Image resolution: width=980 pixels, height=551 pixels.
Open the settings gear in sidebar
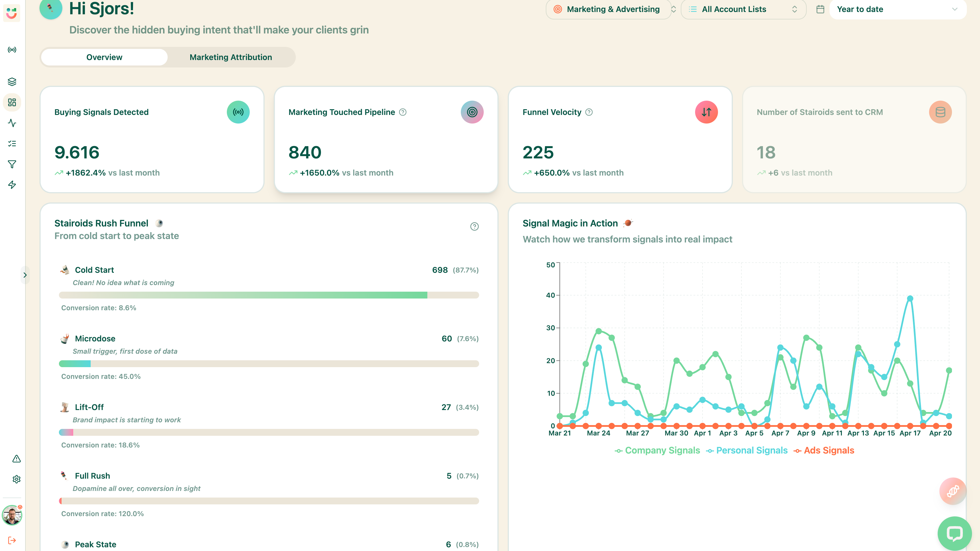(x=16, y=479)
